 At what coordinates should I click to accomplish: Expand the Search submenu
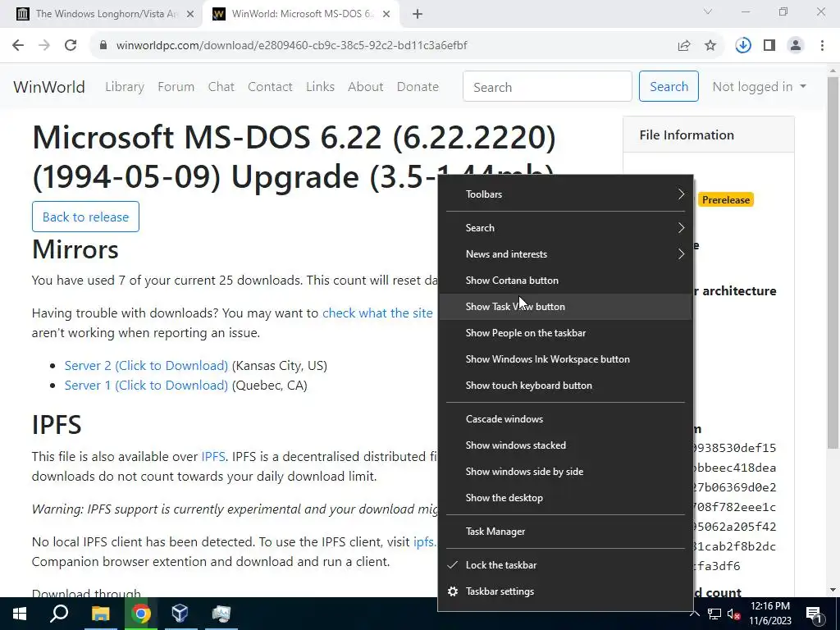pos(566,228)
